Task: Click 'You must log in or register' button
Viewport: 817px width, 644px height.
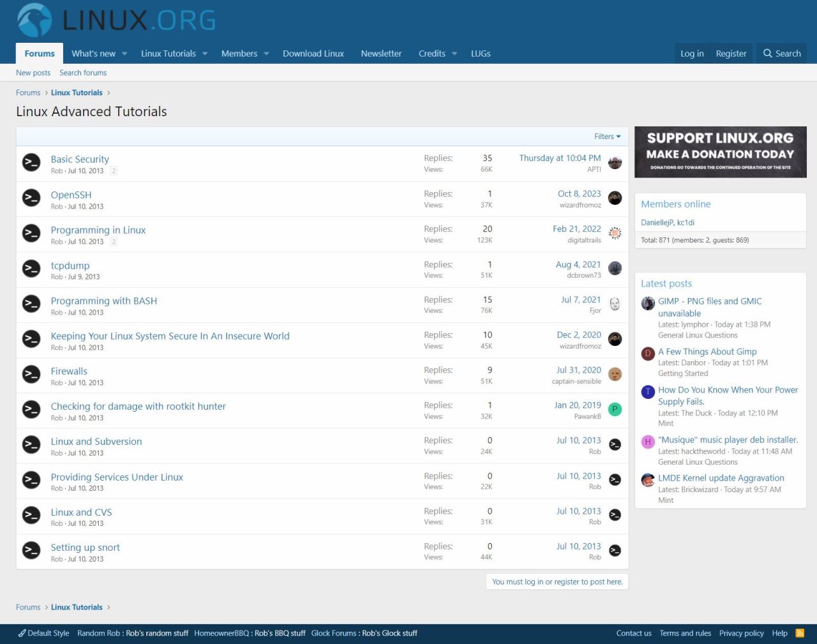Action: point(557,582)
